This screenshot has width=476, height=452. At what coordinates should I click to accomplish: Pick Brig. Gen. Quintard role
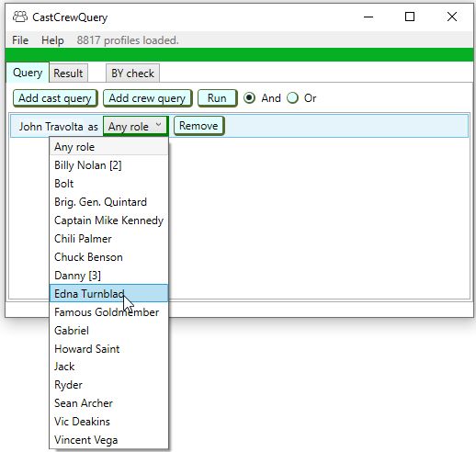(x=108, y=202)
